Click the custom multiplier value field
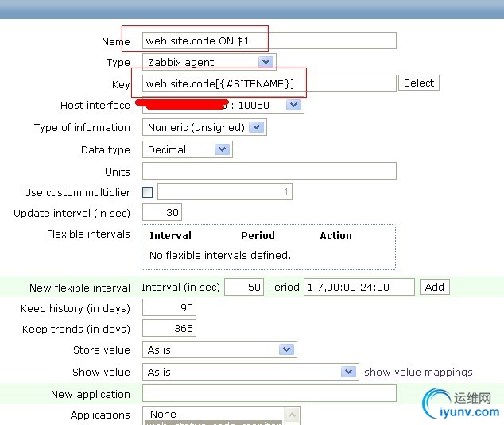Screen dimensions: 504x425 pyautogui.click(x=225, y=191)
